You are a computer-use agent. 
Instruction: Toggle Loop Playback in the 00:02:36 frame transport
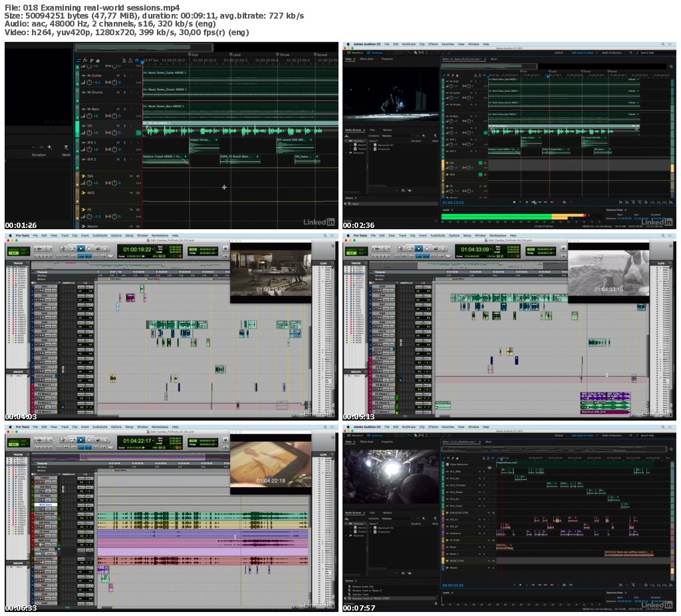564,202
